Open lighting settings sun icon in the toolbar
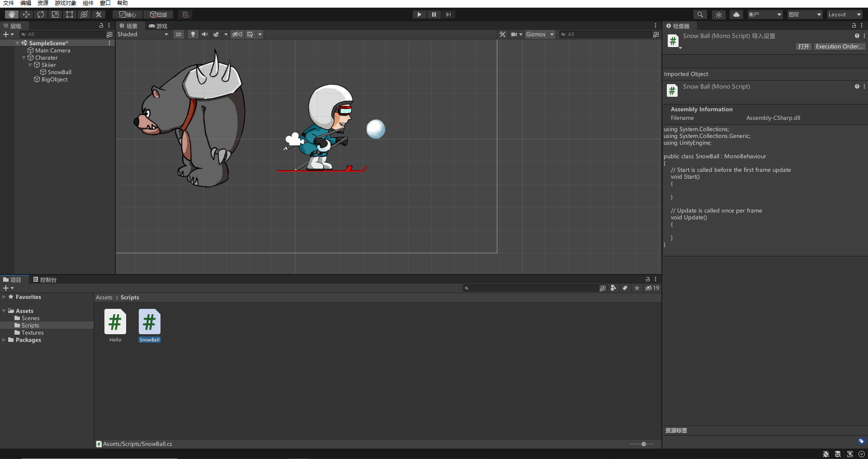This screenshot has height=459, width=868. pyautogui.click(x=719, y=14)
